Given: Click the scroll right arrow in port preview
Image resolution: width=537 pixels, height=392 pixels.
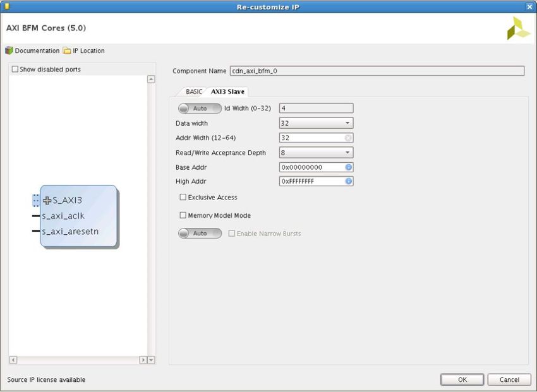Looking at the screenshot, I should click(143, 360).
